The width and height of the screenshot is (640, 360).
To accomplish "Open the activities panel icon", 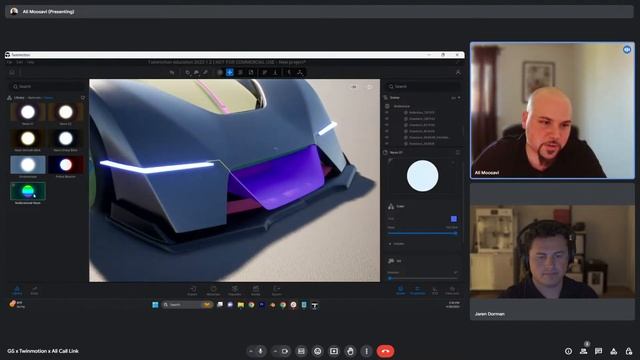I will pos(613,351).
